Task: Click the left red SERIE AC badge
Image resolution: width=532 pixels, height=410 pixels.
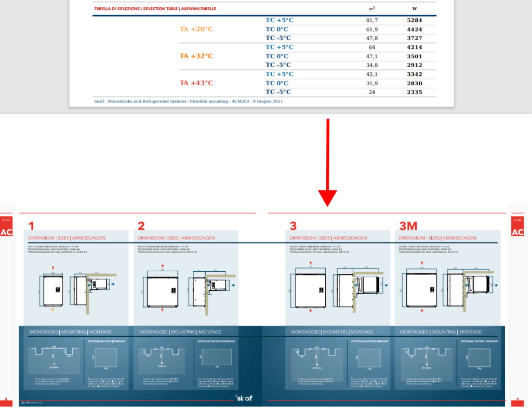Action: click(x=6, y=228)
